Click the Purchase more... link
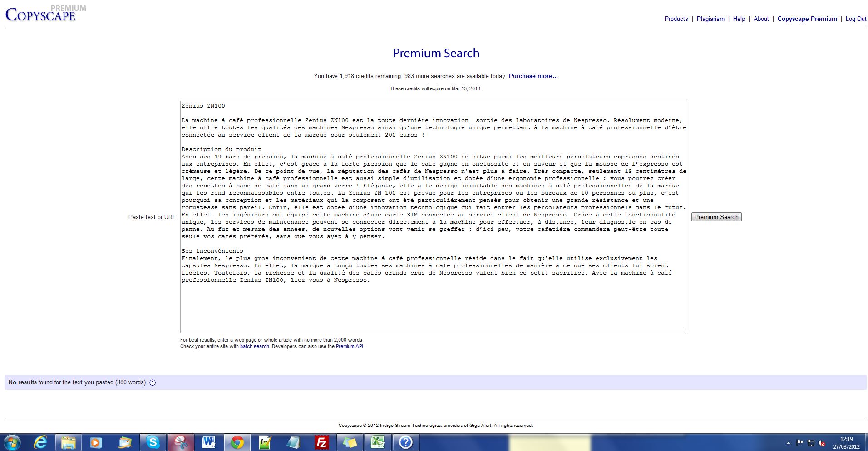The width and height of the screenshot is (868, 451). (533, 76)
